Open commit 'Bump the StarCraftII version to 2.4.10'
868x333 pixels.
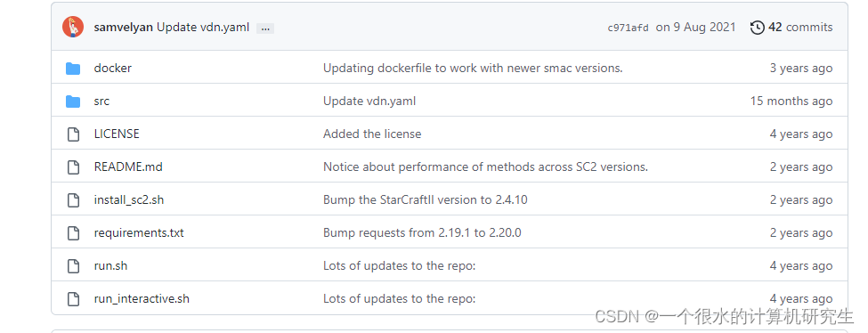point(426,200)
